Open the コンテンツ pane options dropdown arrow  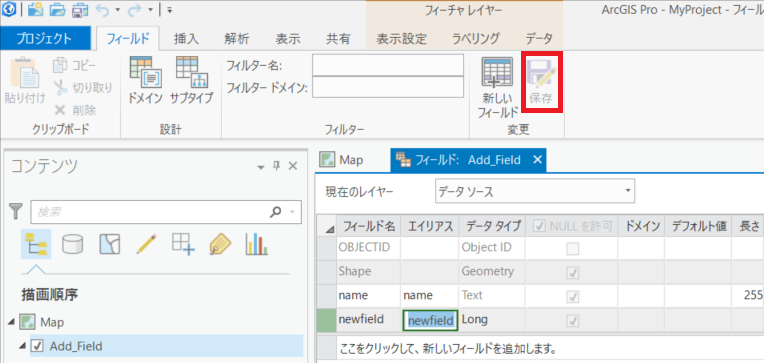click(260, 167)
